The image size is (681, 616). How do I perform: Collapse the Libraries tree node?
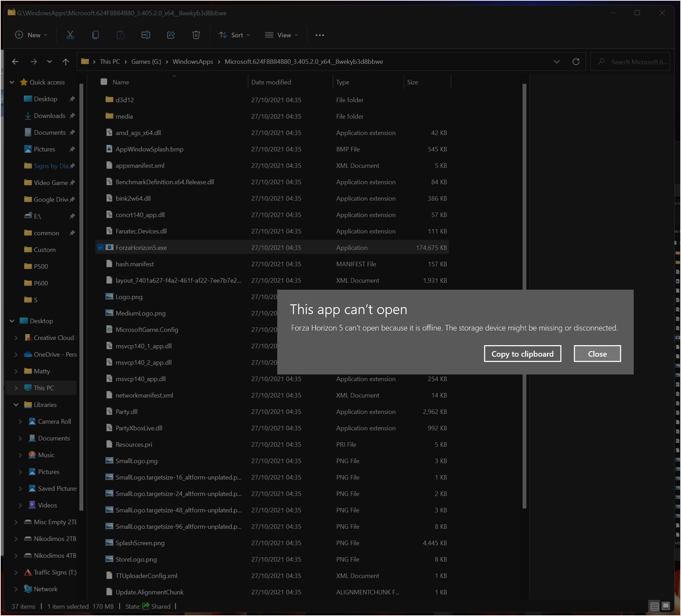pyautogui.click(x=16, y=405)
